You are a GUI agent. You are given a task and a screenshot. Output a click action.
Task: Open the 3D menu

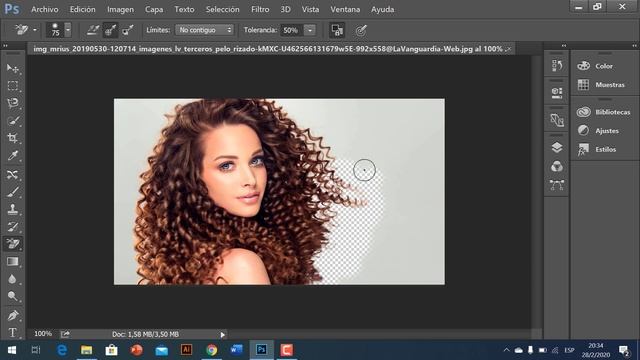[285, 9]
